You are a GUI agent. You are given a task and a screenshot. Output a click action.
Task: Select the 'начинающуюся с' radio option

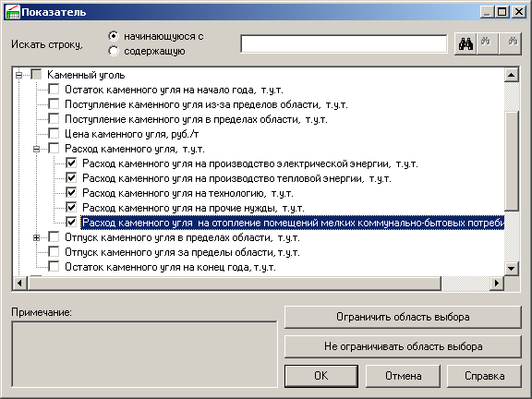114,36
